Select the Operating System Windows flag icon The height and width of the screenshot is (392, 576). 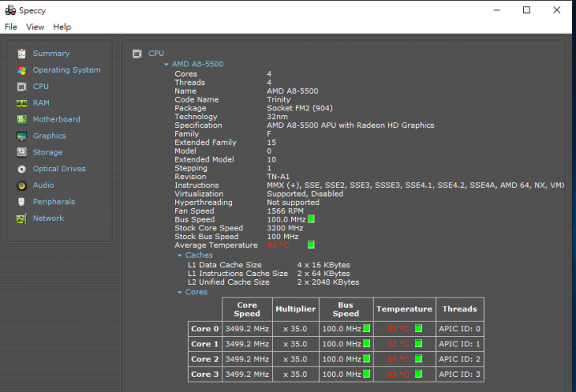coord(22,70)
